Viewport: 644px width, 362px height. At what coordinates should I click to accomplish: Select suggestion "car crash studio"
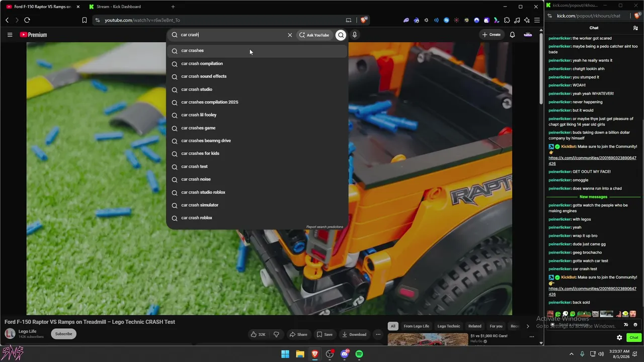point(257,89)
